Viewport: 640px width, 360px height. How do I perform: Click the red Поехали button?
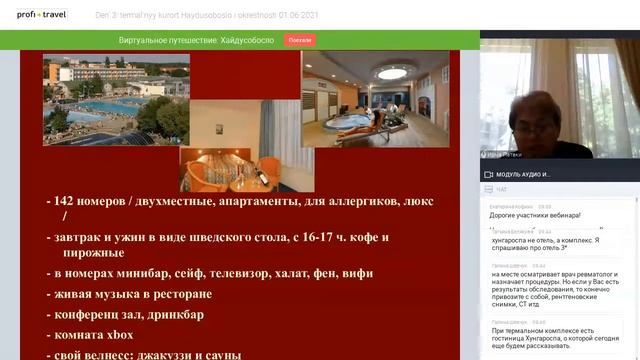(300, 40)
